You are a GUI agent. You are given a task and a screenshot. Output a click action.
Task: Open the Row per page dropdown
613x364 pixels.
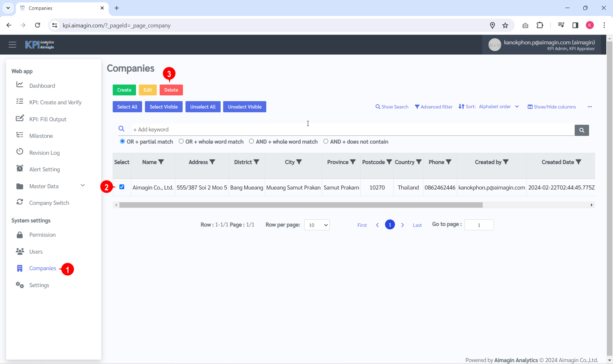[x=317, y=225]
